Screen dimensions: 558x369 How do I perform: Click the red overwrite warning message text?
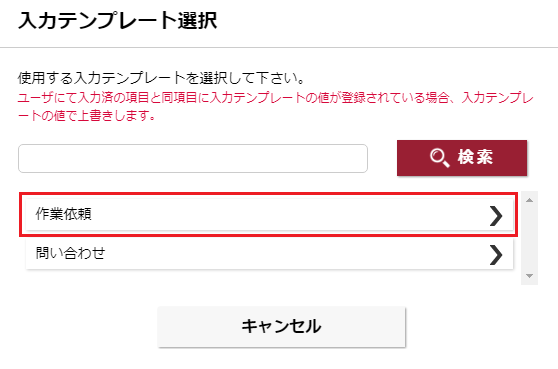point(276,106)
